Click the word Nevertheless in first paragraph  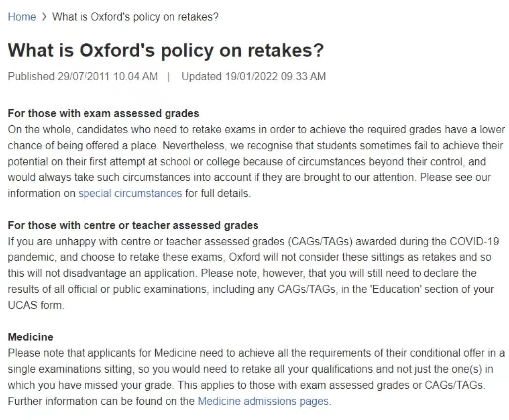193,146
